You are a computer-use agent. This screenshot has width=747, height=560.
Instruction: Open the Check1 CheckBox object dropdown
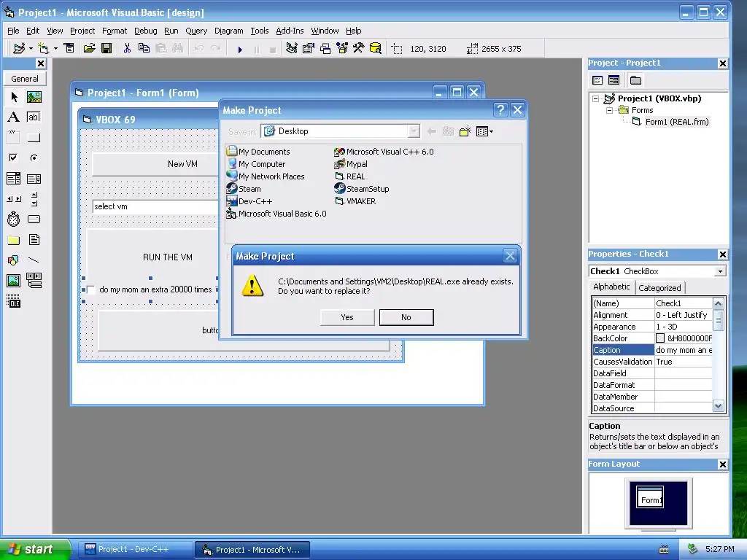pos(720,271)
